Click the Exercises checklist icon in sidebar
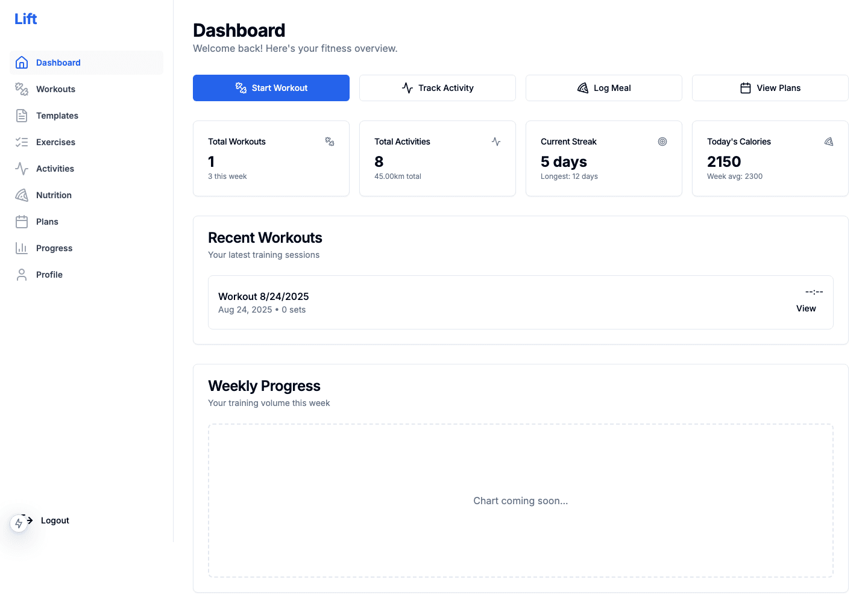Image resolution: width=868 pixels, height=612 pixels. 22,142
